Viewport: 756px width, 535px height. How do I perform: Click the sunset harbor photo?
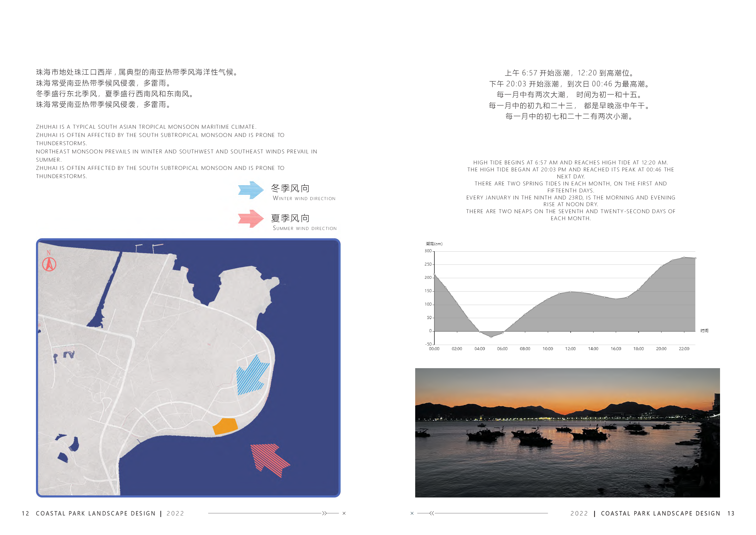(x=567, y=432)
